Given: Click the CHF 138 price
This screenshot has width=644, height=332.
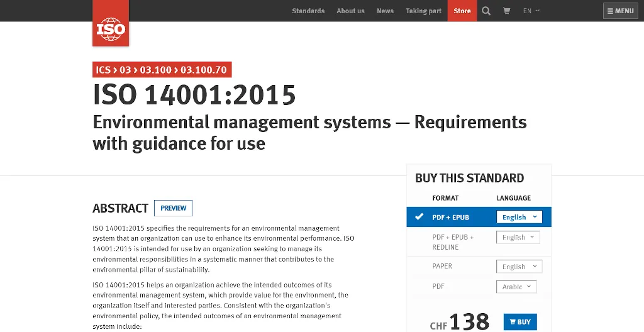Looking at the screenshot, I should [x=460, y=322].
